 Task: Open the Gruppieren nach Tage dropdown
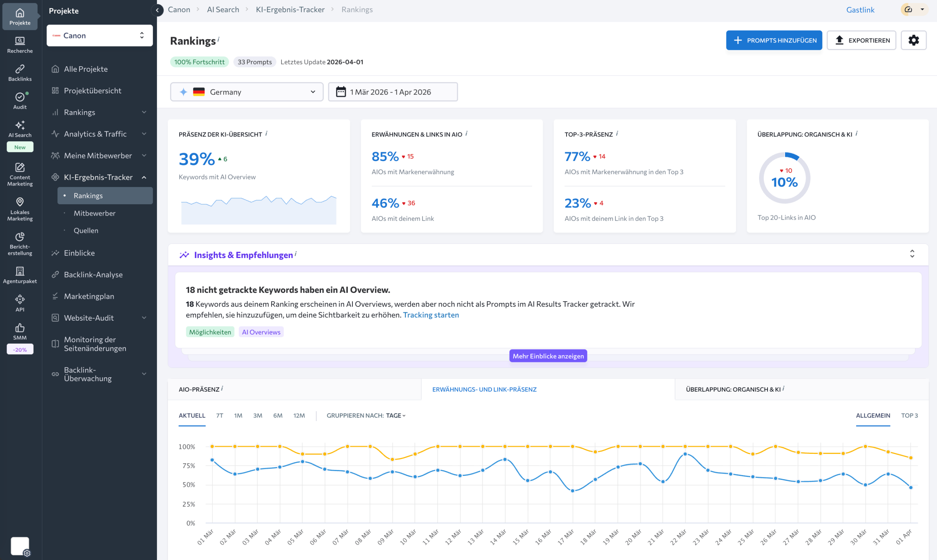click(x=395, y=415)
